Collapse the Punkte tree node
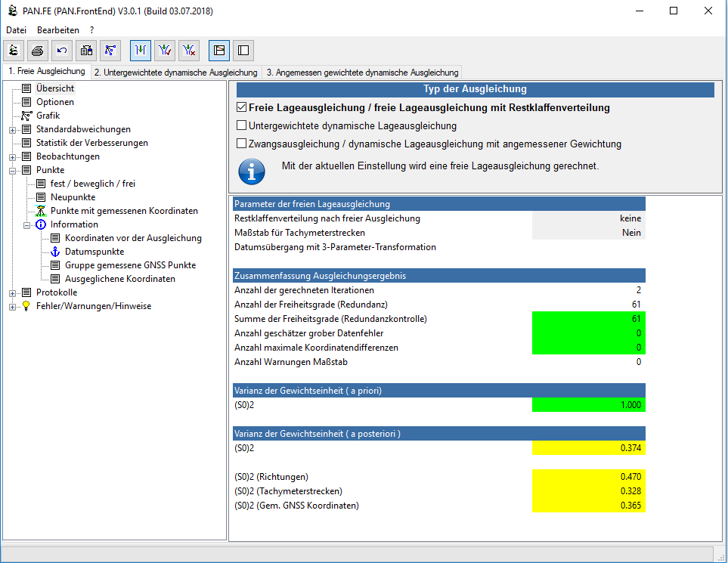 pyautogui.click(x=13, y=171)
